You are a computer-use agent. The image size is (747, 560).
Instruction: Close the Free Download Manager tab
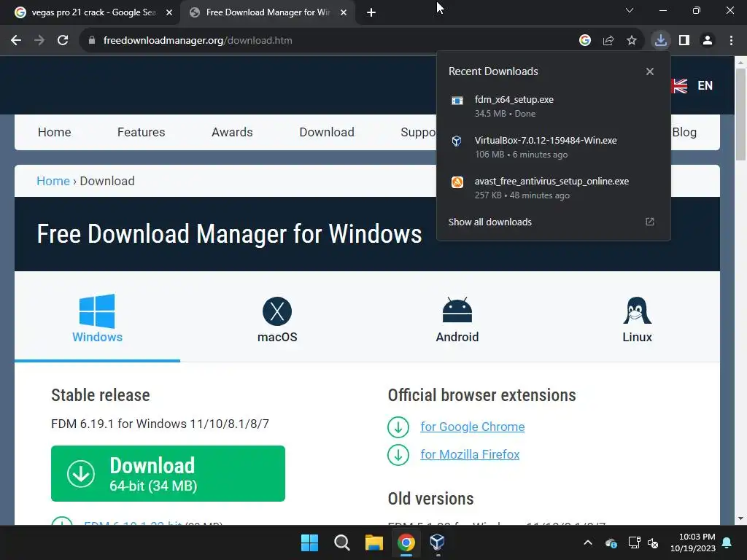pos(344,12)
